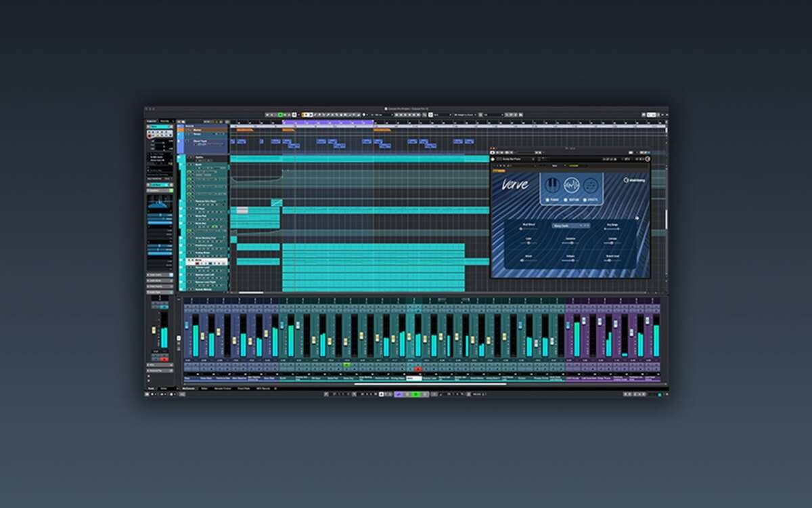Screen dimensions: 812x508
Task: Click the yellow highlighted tool in top toolbar
Action: pos(304,114)
